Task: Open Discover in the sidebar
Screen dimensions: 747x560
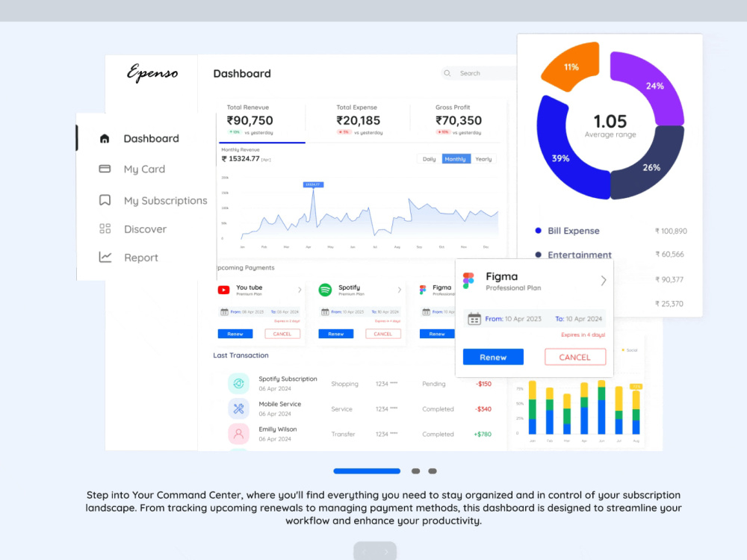Action: click(x=146, y=229)
